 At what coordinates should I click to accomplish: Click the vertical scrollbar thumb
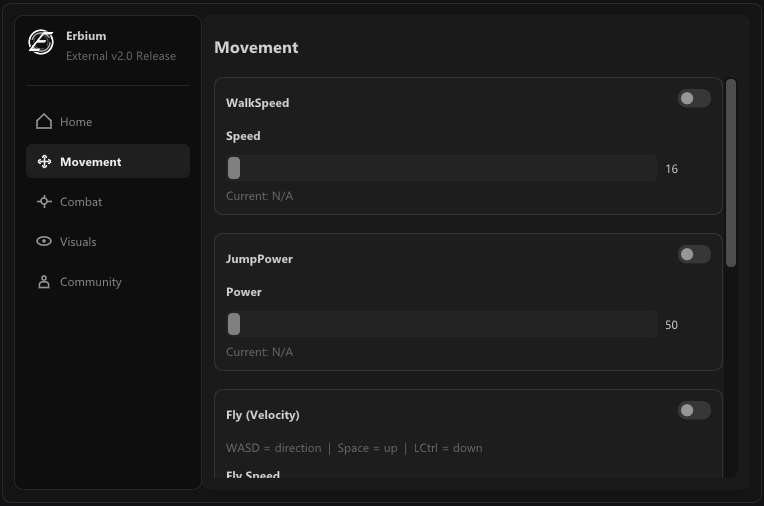(x=731, y=173)
